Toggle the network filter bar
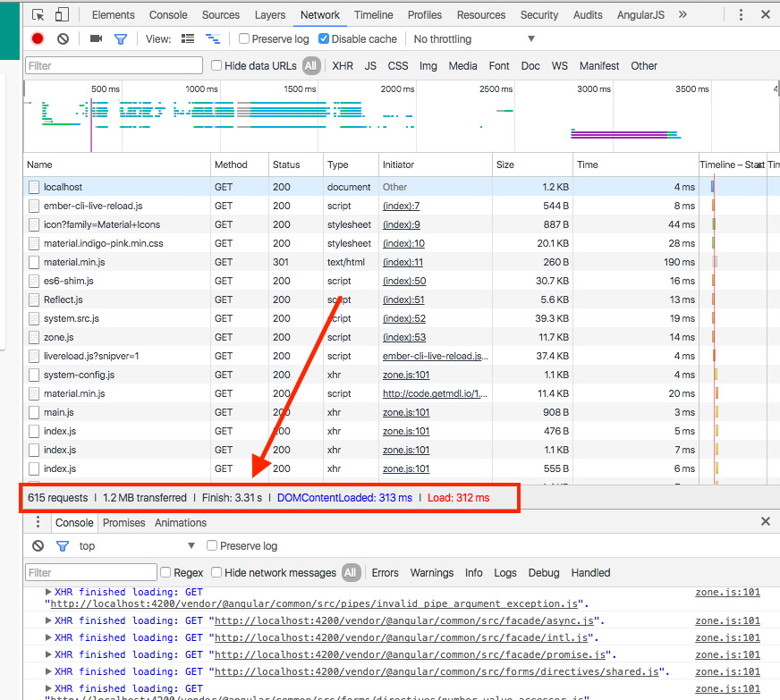 coord(121,38)
